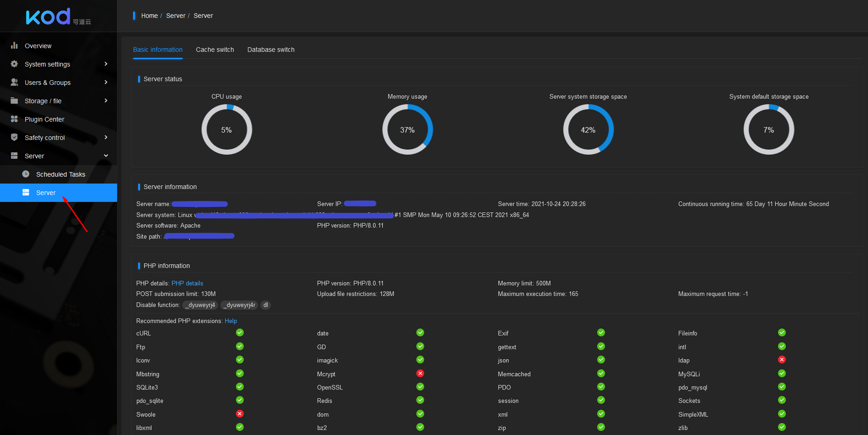Click the Storage / file icon

[x=15, y=100]
